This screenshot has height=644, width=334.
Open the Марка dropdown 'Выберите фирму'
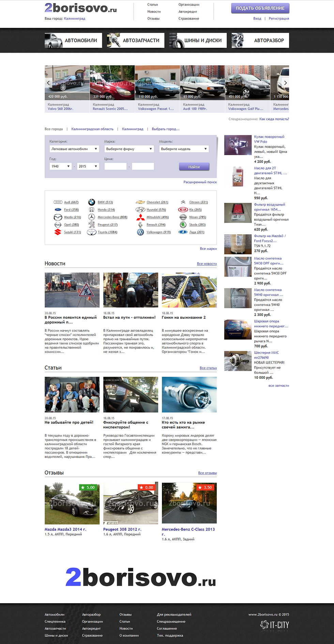tap(129, 149)
